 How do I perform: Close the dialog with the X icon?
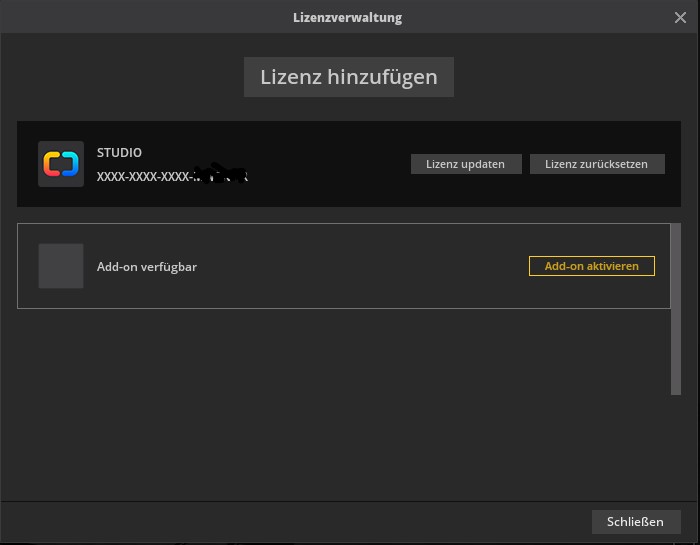(681, 18)
